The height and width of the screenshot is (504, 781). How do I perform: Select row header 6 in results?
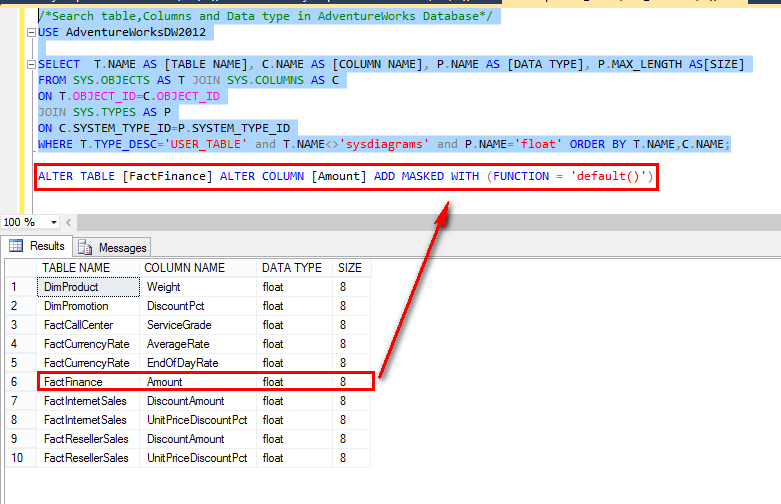coord(21,382)
